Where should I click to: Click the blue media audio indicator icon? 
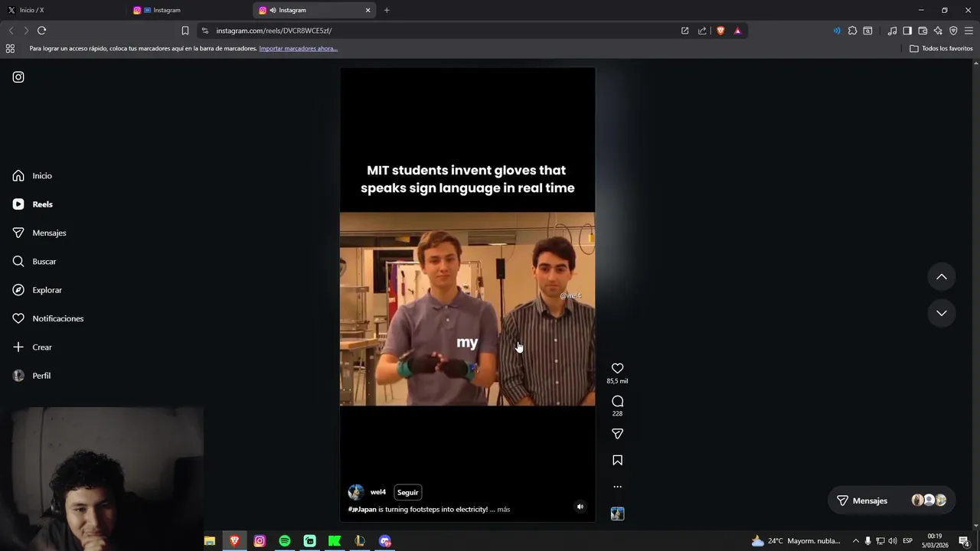click(836, 31)
